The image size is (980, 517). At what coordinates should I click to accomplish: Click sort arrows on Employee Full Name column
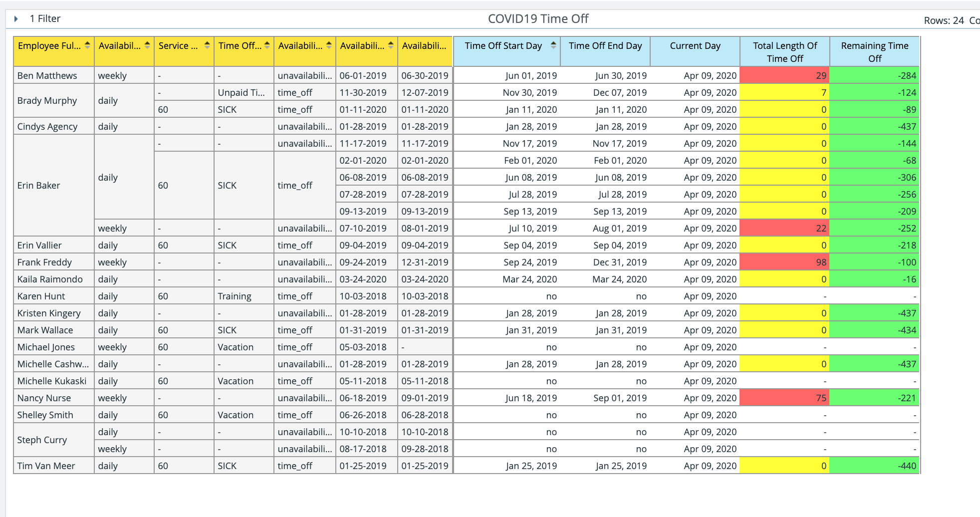87,45
